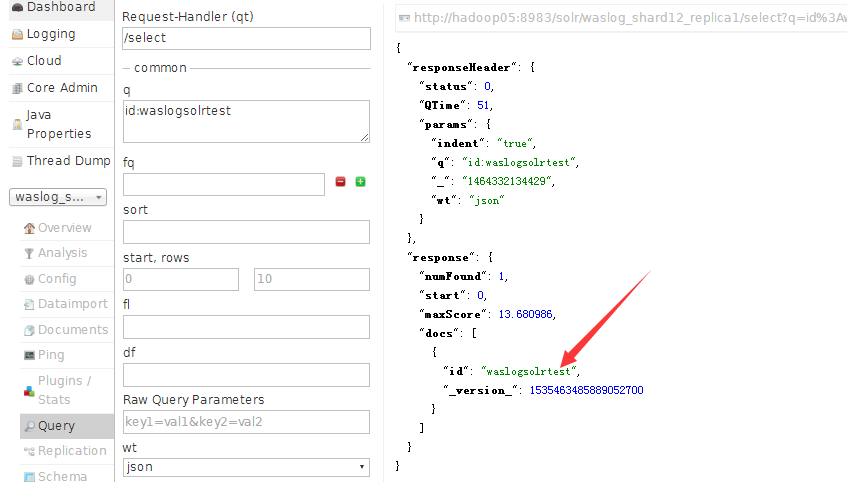Click the Overview house icon
This screenshot has height=482, width=847.
29,229
